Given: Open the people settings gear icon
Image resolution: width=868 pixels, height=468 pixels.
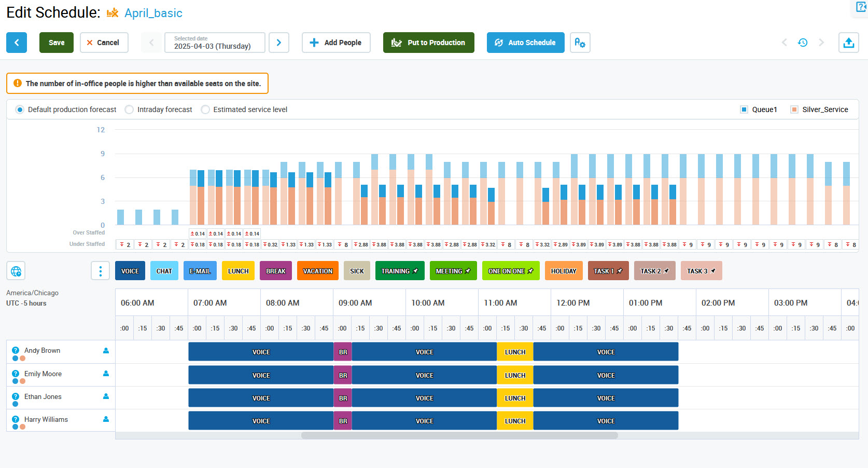Looking at the screenshot, I should tap(580, 43).
